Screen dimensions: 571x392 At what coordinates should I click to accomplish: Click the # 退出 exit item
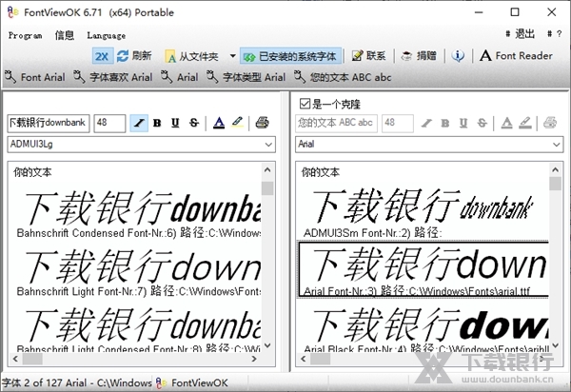pyautogui.click(x=520, y=34)
